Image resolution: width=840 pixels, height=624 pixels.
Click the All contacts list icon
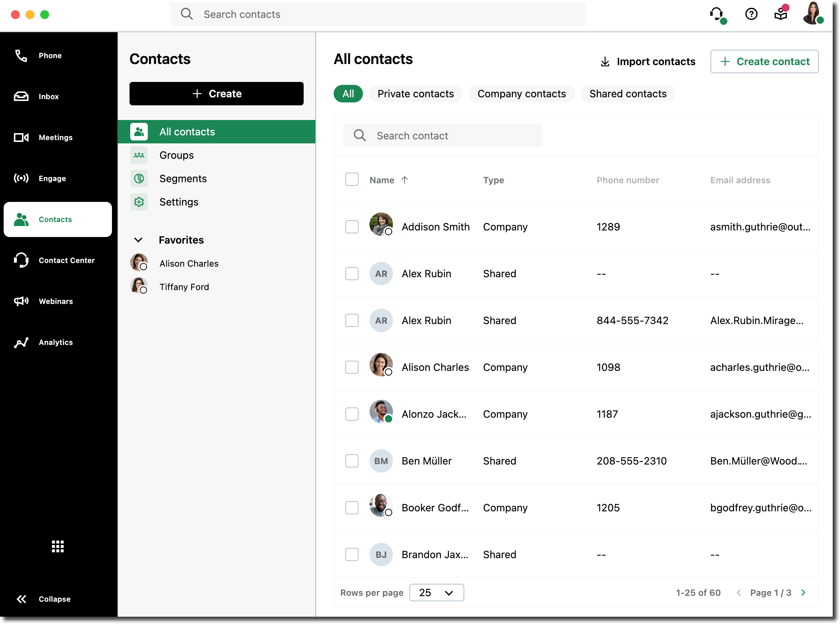tap(139, 132)
